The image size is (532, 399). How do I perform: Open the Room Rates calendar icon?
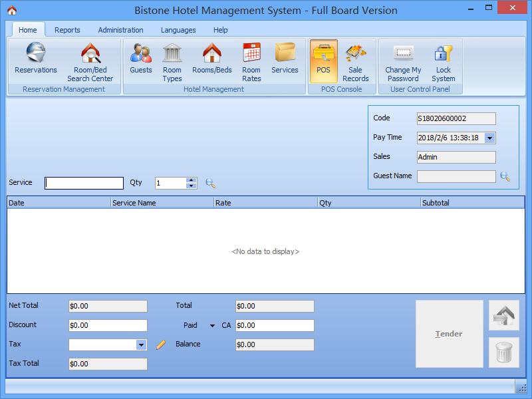[251, 61]
